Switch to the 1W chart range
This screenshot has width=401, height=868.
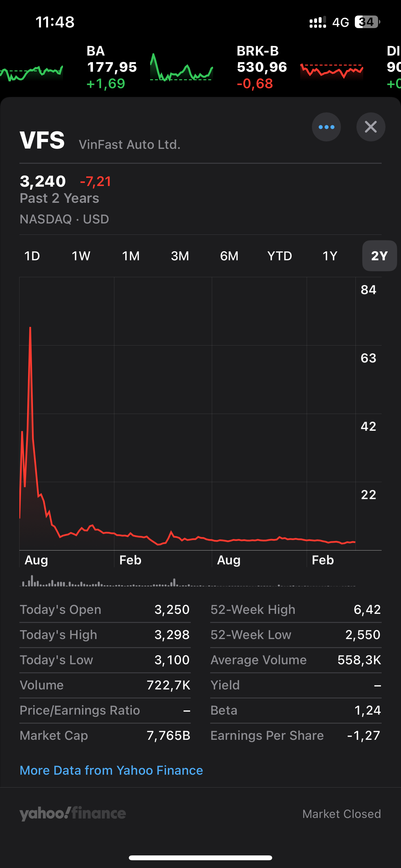81,256
